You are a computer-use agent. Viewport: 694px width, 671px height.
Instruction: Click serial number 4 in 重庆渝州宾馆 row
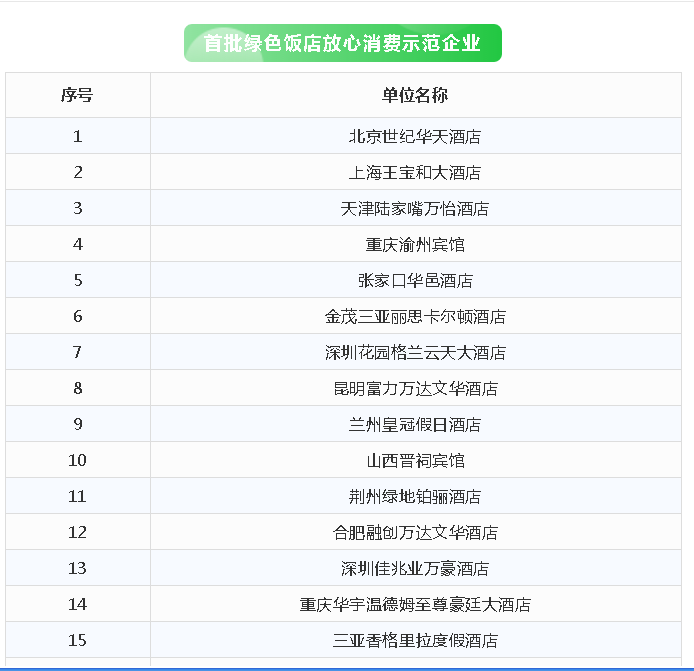tap(77, 244)
